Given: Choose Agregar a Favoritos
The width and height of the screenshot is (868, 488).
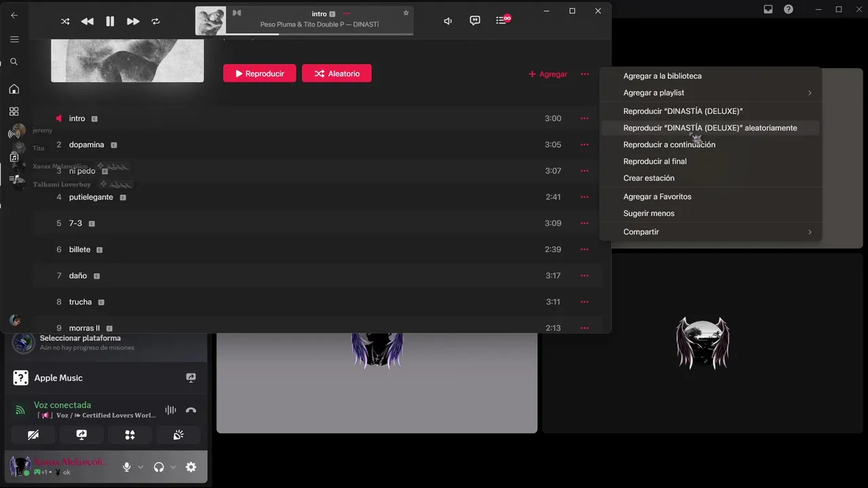Looking at the screenshot, I should 711,197.
